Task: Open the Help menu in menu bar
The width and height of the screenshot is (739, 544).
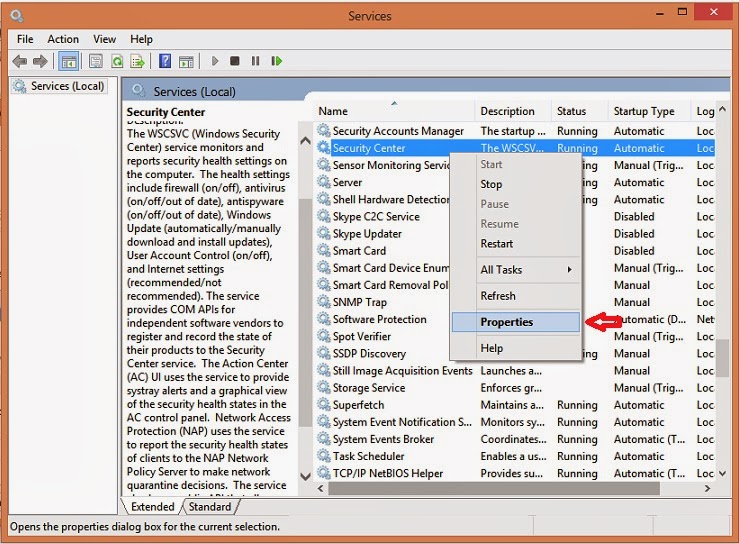Action: 141,39
